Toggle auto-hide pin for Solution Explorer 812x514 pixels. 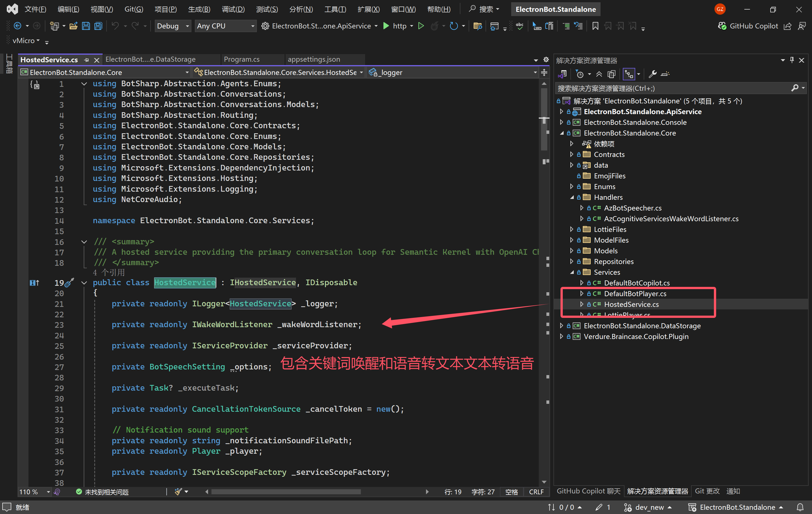[x=792, y=60]
